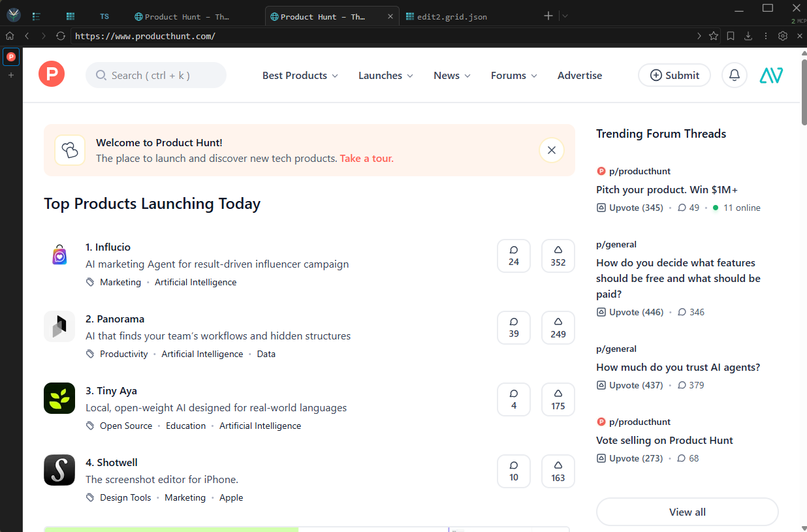
Task: Upvote (273) the vote selling thread
Action: click(629, 458)
